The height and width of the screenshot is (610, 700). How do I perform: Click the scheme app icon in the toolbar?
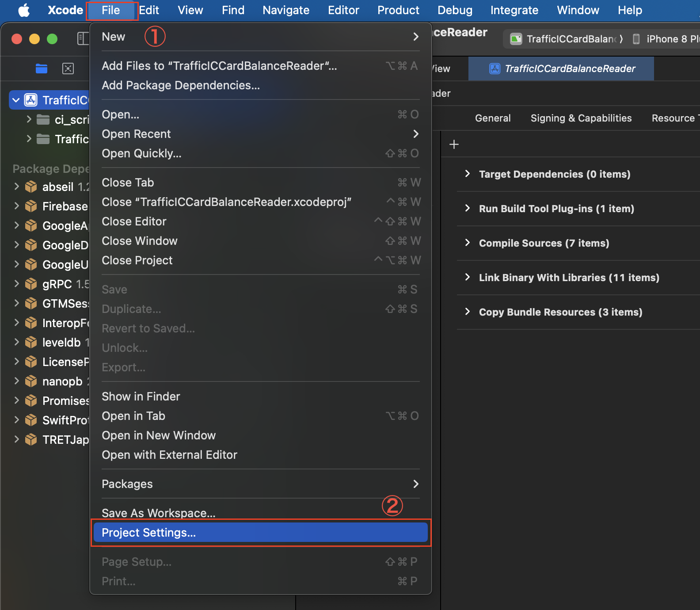click(x=516, y=39)
